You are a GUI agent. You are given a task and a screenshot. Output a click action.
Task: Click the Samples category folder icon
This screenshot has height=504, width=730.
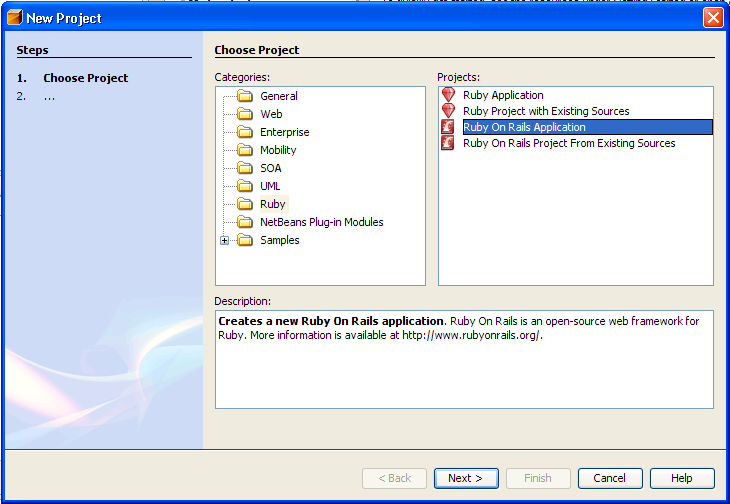[x=245, y=240]
